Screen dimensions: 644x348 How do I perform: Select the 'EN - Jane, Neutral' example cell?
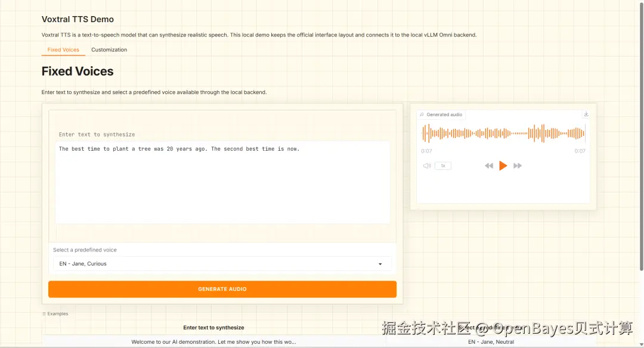(491, 342)
